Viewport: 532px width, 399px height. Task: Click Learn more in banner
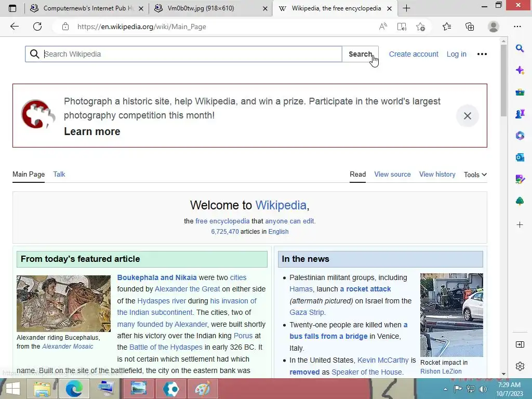[x=92, y=131]
